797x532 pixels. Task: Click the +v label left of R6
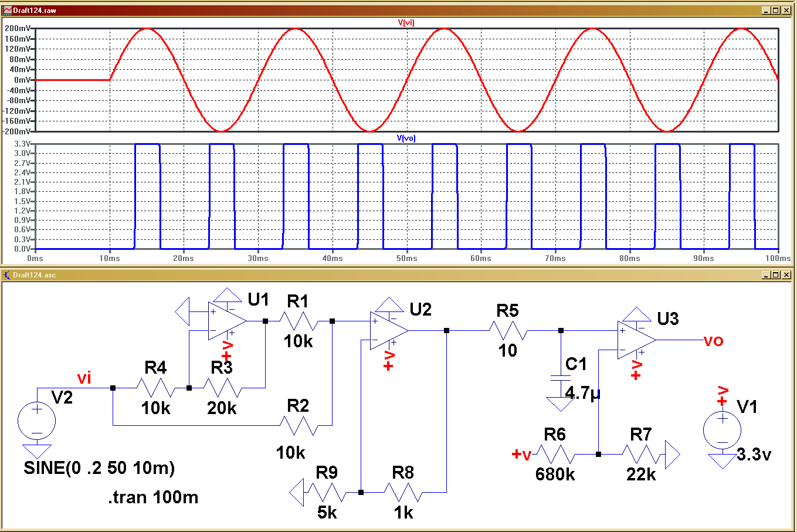(x=521, y=454)
